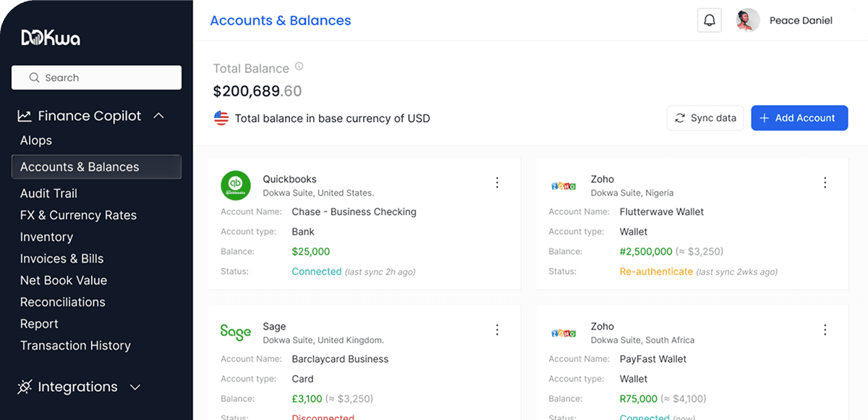
Task: Open Net Book Value in the sidebar
Action: (63, 280)
